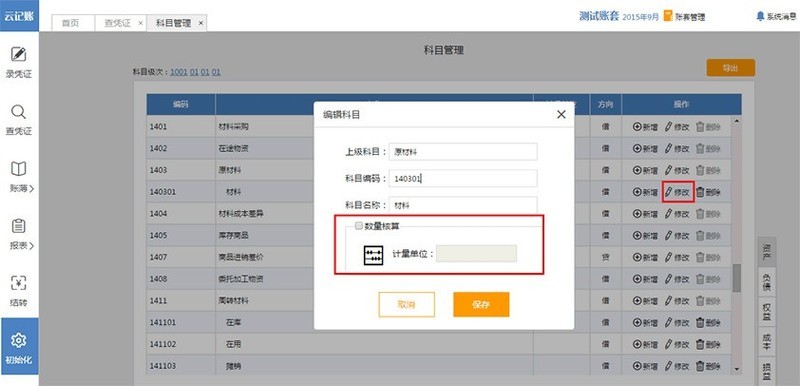Image resolution: width=800 pixels, height=386 pixels.
Task: Click the 导出 export button
Action: click(x=731, y=68)
